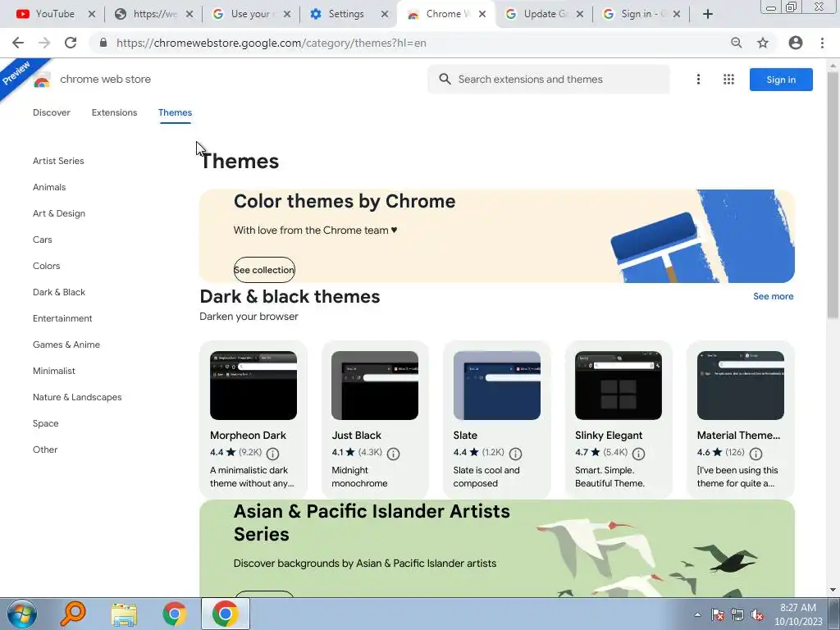Select the Dark & Black category
This screenshot has width=840, height=630.
pos(59,292)
